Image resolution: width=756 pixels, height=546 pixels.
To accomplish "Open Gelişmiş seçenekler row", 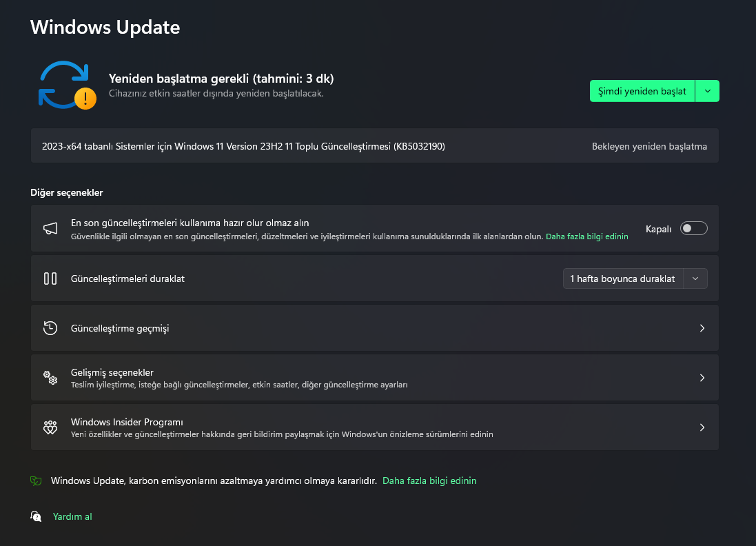I will (x=375, y=378).
